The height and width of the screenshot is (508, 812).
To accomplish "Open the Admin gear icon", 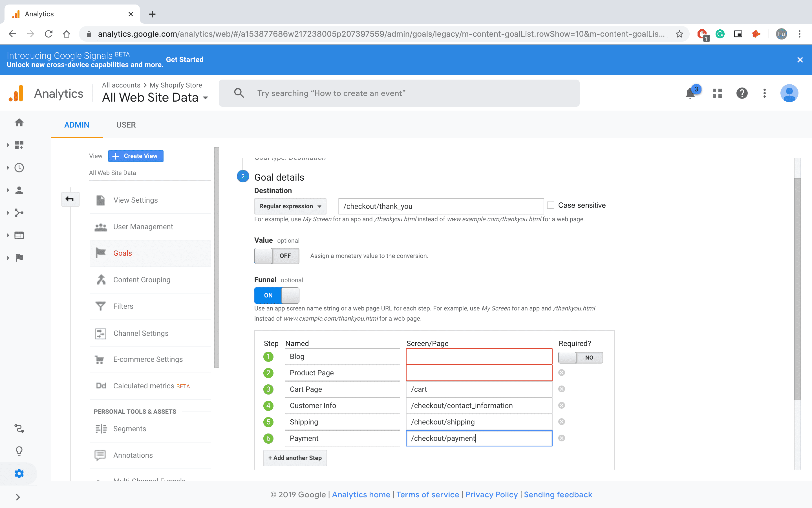I will (x=19, y=473).
